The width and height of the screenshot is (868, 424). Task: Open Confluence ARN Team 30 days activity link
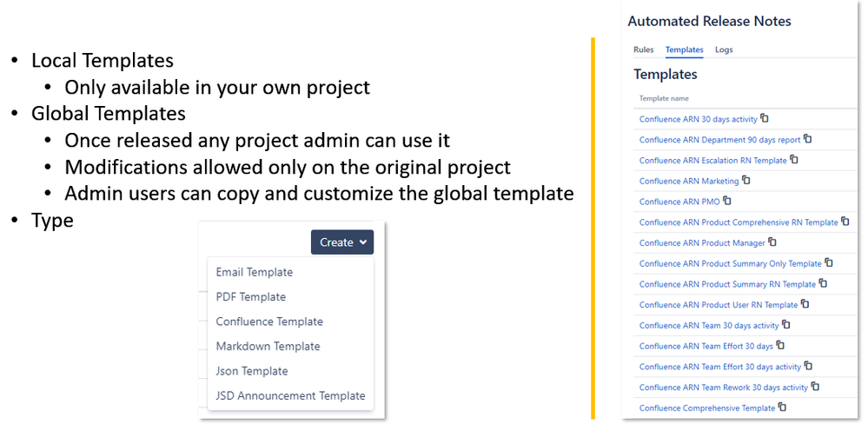(709, 326)
